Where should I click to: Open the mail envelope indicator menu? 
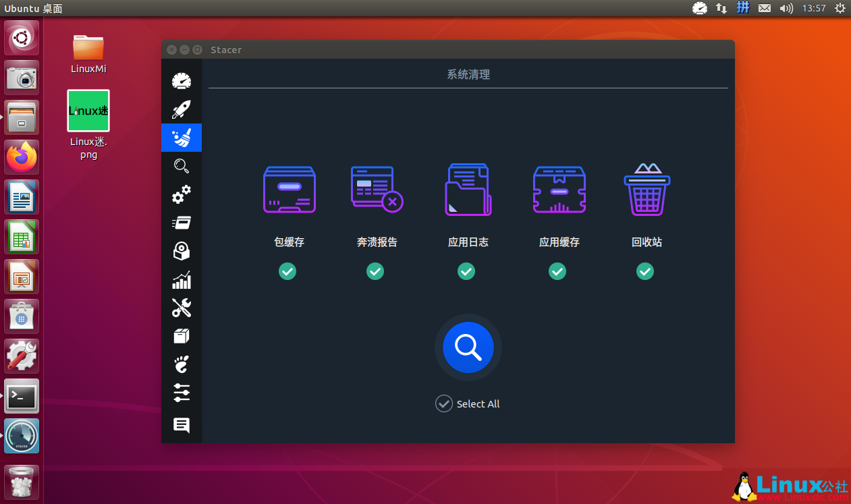(x=765, y=9)
